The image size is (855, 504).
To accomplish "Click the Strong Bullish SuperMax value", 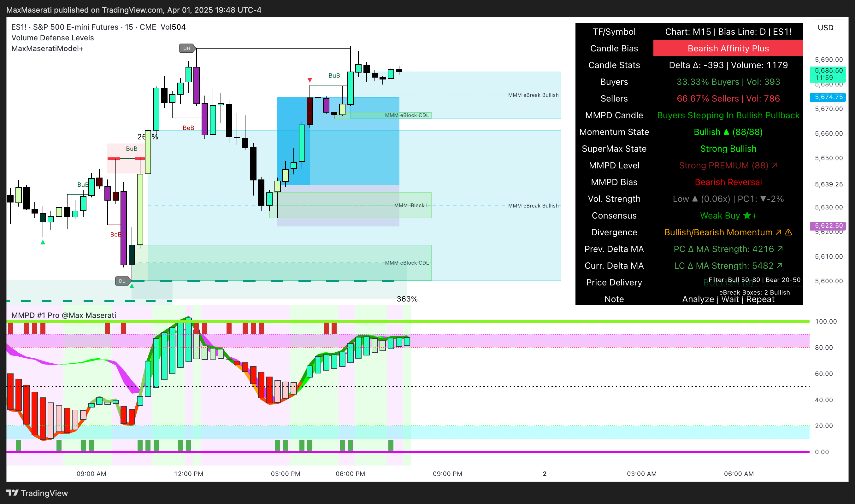I will point(728,149).
